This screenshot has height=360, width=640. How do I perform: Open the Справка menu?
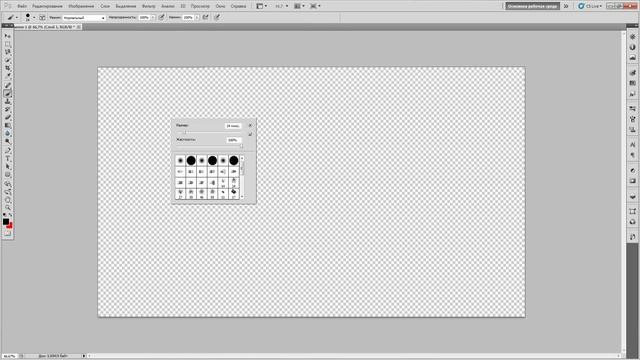coord(238,6)
